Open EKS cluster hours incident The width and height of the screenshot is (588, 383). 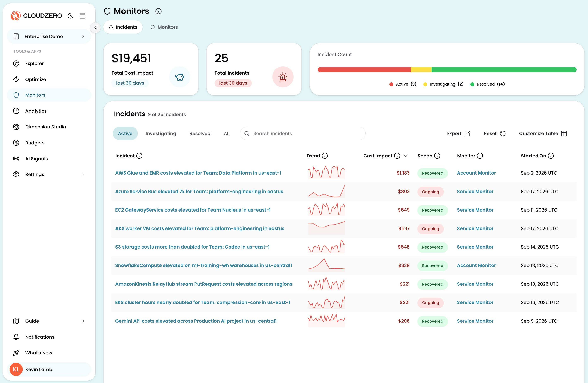point(203,302)
